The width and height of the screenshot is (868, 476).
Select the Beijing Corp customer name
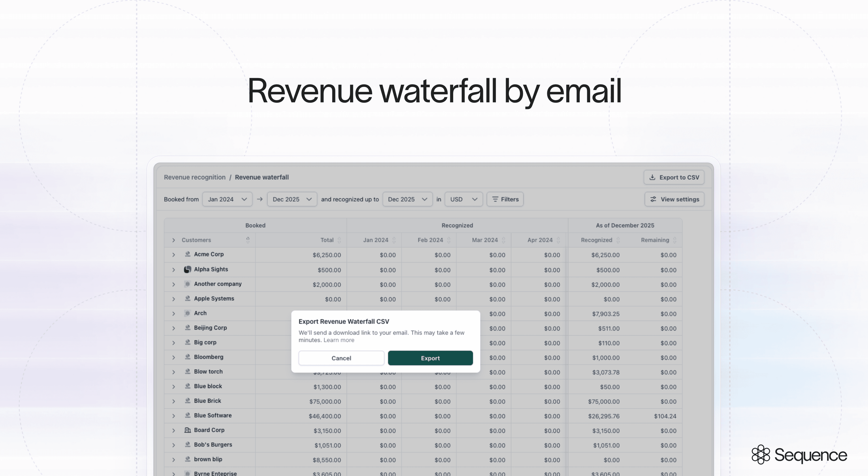click(x=210, y=328)
